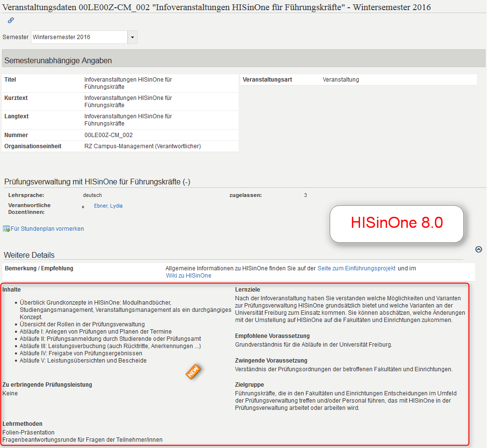Select the Wintersemester 2016 semester field

click(79, 37)
